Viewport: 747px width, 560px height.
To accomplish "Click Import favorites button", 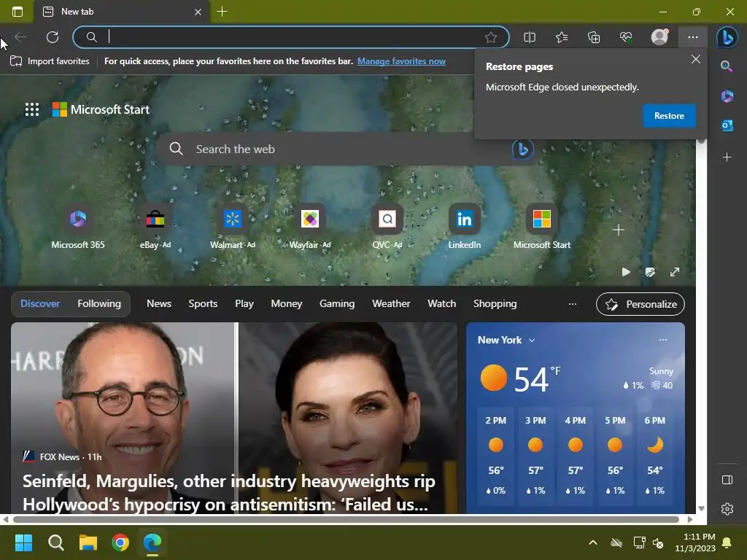I will (x=50, y=61).
